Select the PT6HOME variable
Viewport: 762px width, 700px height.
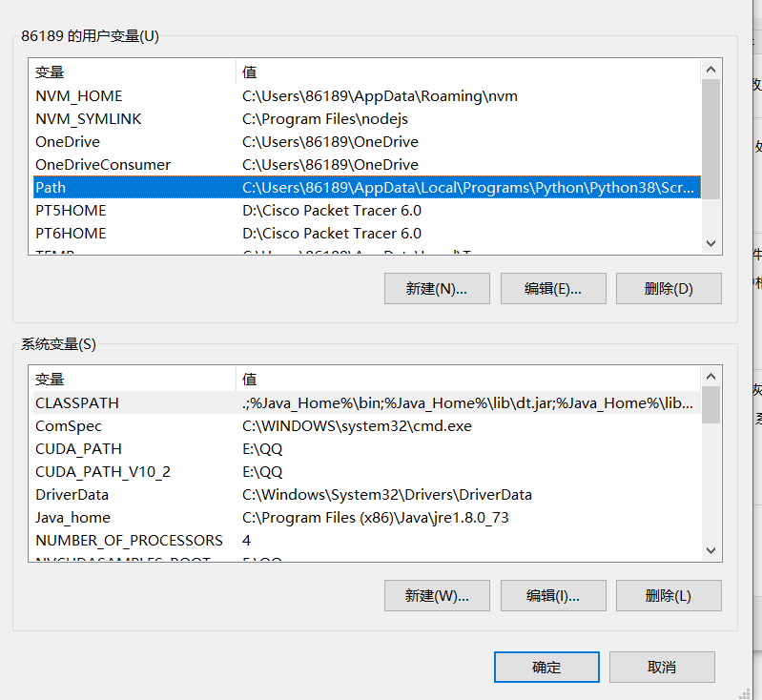[367, 233]
